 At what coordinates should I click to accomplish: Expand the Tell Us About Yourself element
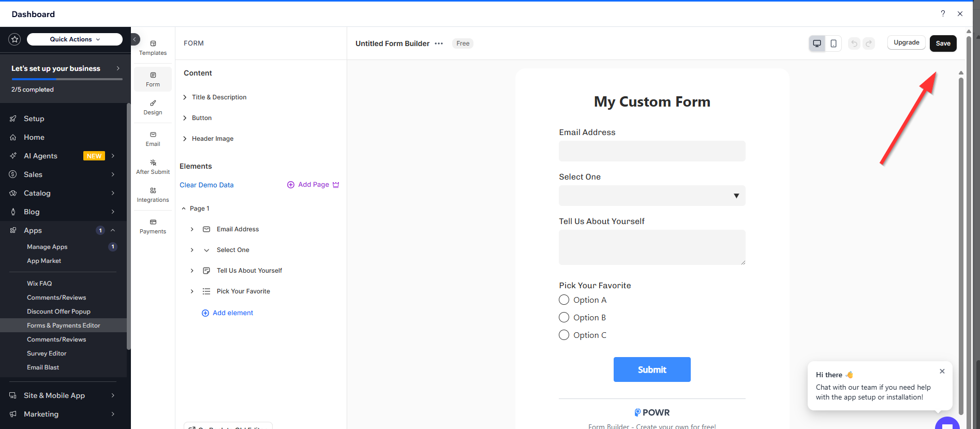click(x=192, y=271)
